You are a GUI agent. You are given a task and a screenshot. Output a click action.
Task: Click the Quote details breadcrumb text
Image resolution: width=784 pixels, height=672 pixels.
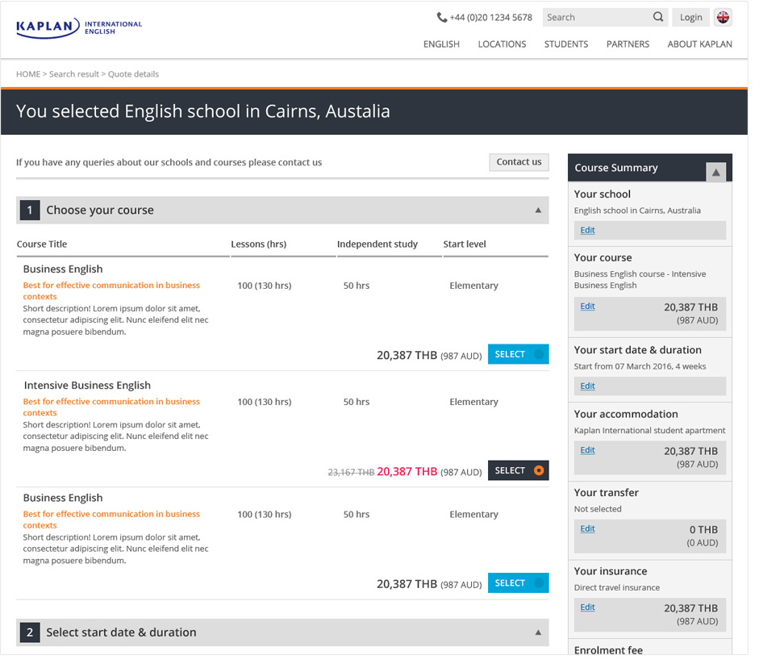point(133,74)
